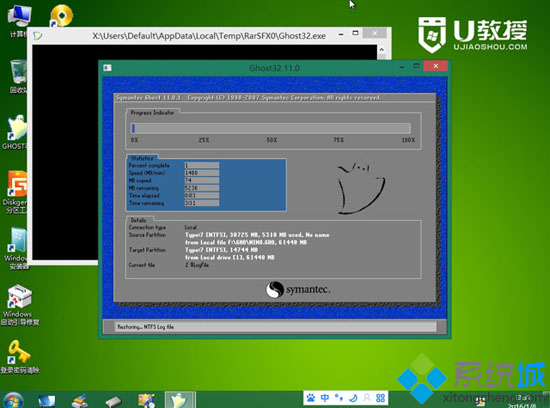Open the yellow disc icon on the desktop
Screen dimensions: 550x408
tap(61, 15)
